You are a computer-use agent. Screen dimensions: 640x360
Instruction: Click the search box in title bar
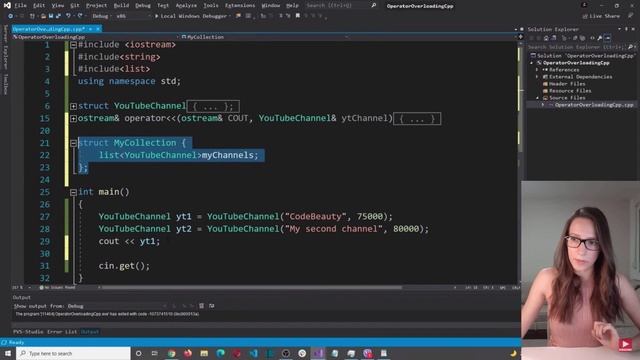(341, 6)
